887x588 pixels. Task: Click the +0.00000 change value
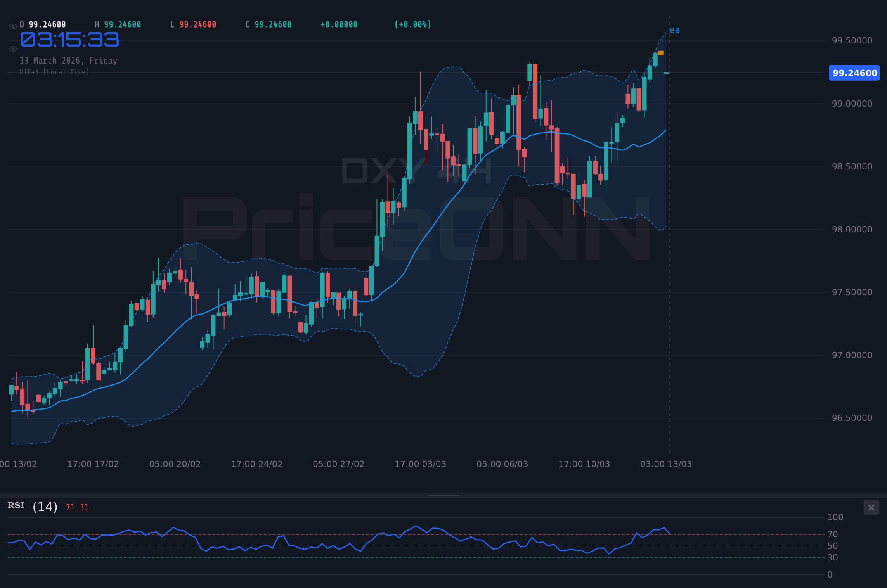coord(339,24)
